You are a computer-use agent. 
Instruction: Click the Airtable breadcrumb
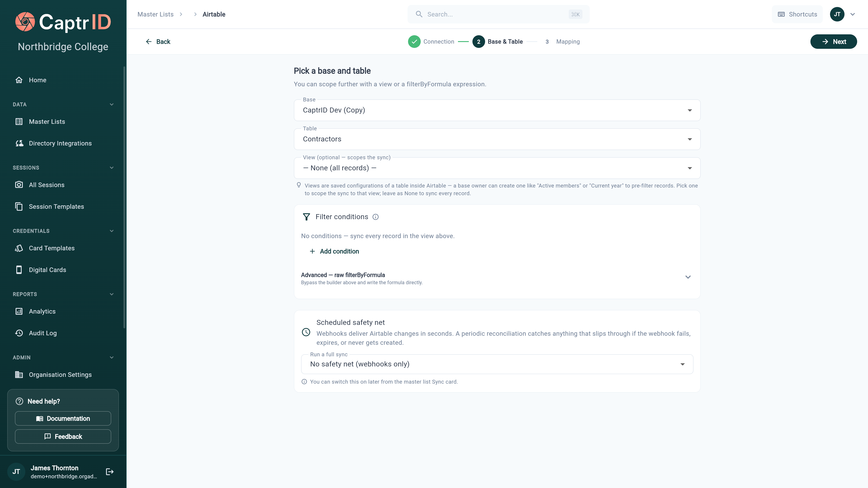pyautogui.click(x=214, y=14)
